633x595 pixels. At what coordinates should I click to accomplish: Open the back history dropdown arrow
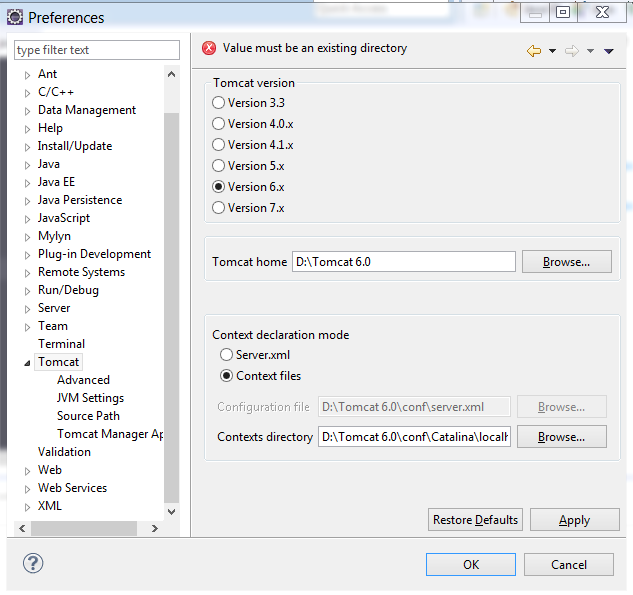(552, 51)
